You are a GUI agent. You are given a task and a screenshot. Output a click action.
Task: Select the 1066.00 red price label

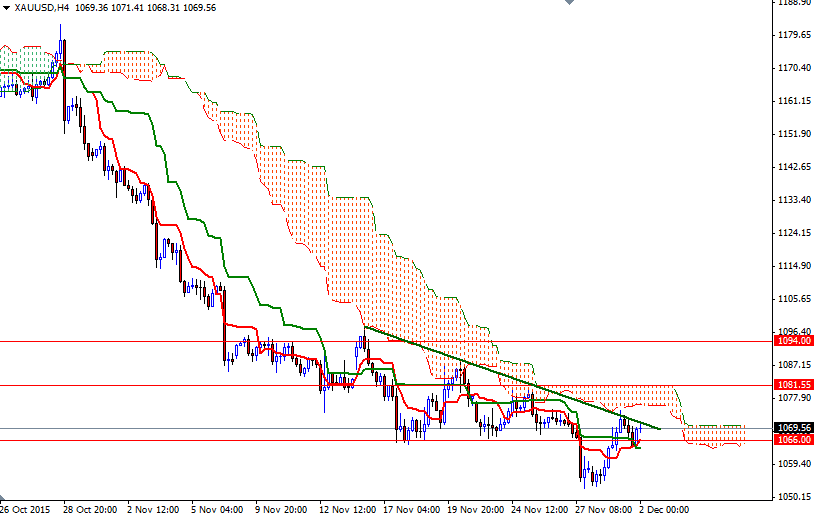[x=794, y=440]
